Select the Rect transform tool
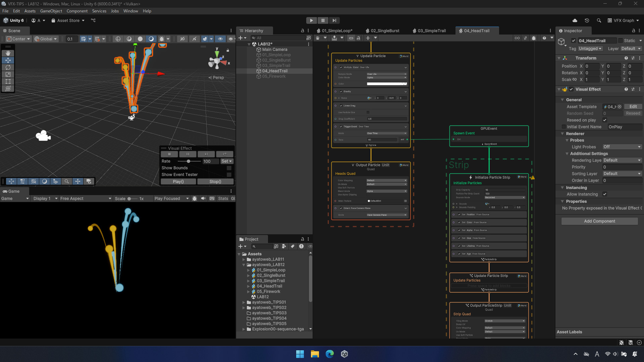 pyautogui.click(x=8, y=81)
